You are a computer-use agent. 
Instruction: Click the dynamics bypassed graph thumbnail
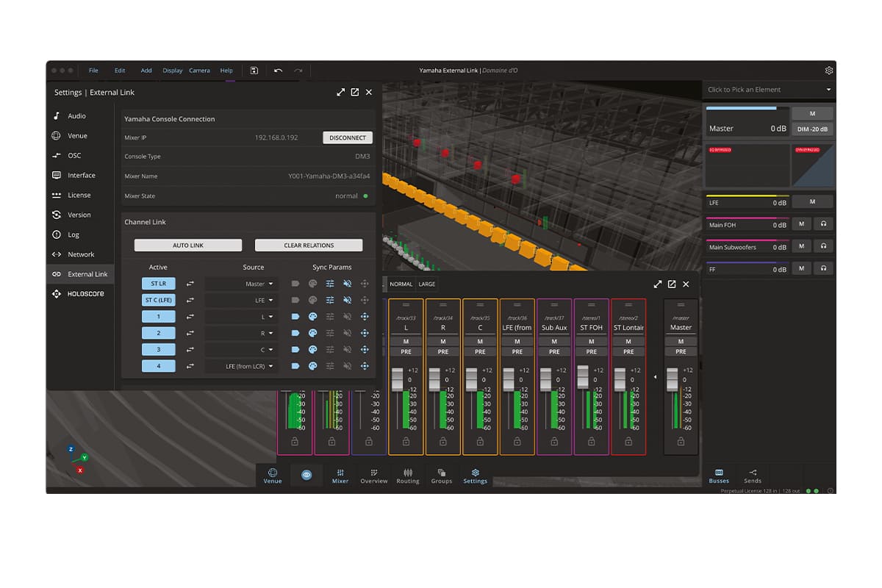(x=813, y=165)
